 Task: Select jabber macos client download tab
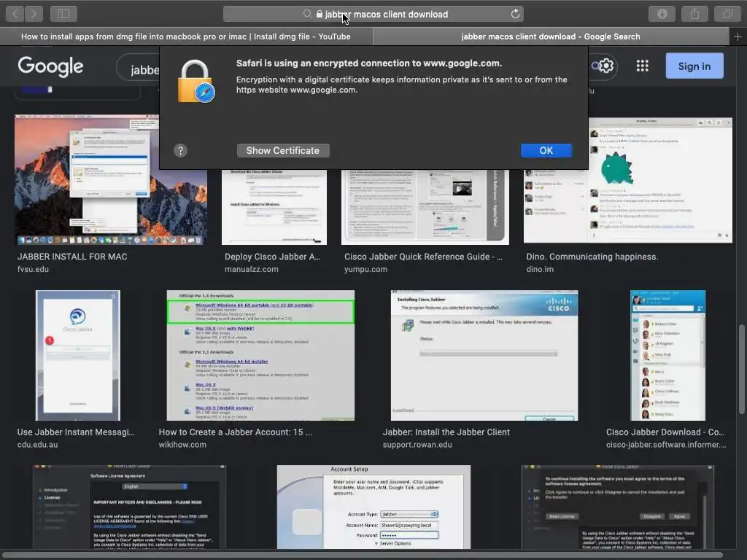coord(551,36)
